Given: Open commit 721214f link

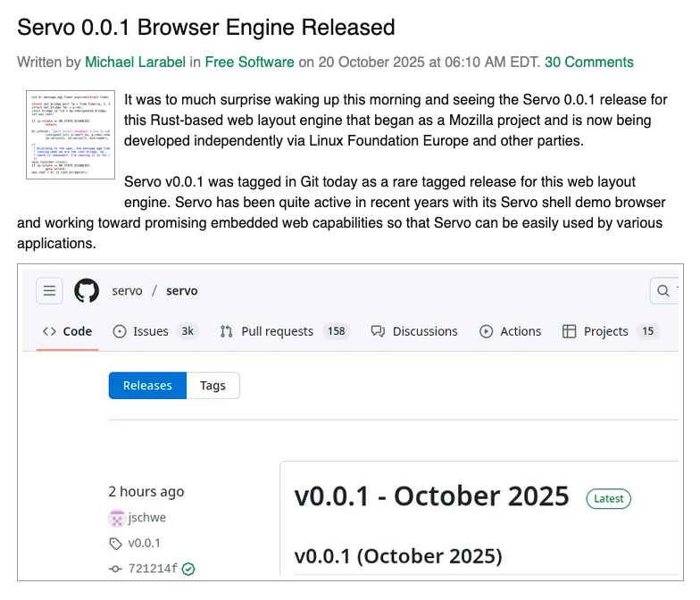Looking at the screenshot, I should pos(153,568).
